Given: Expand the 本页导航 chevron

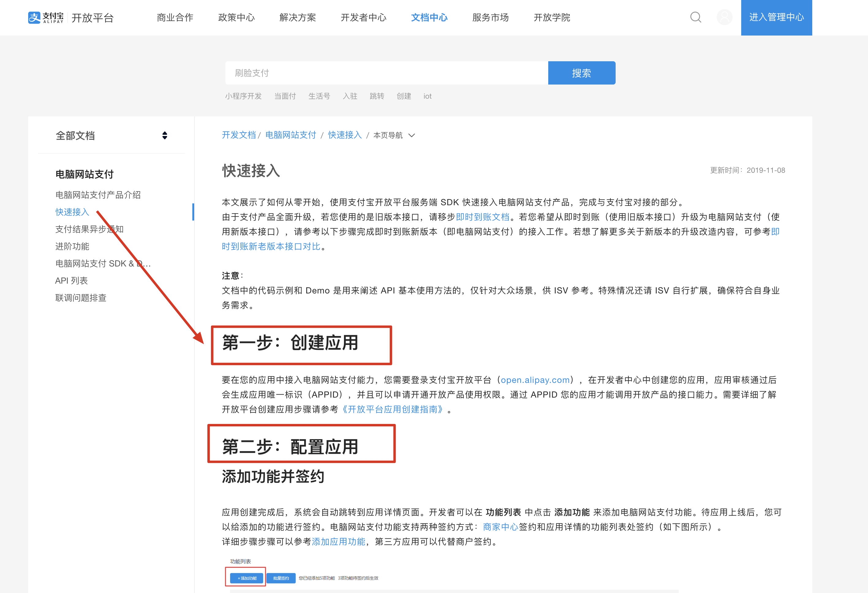Looking at the screenshot, I should pos(412,135).
